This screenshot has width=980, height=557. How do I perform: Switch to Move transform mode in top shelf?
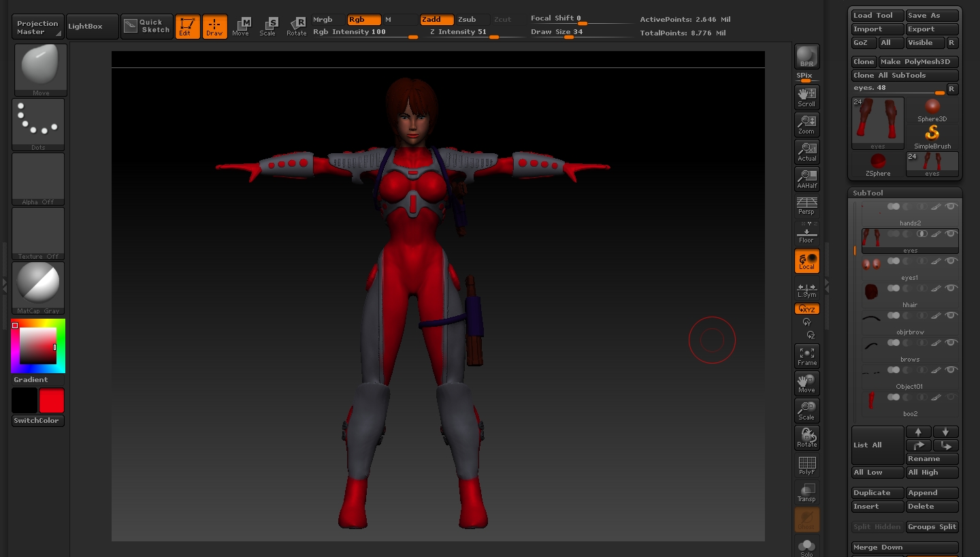point(241,27)
